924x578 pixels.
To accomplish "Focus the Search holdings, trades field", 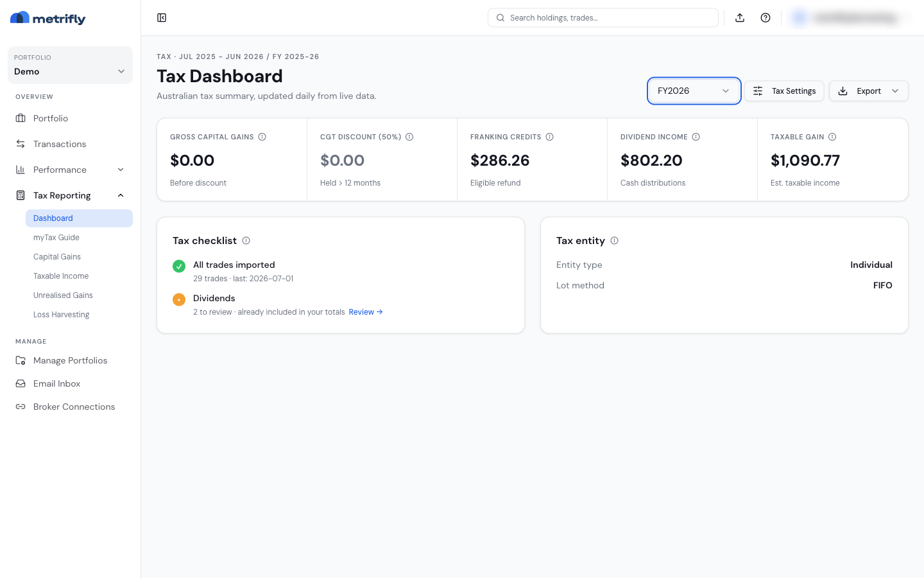I will (x=603, y=18).
